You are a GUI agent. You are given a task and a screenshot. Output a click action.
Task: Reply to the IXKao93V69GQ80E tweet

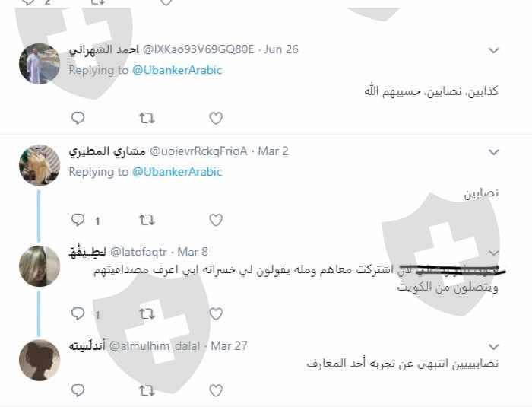pos(78,118)
